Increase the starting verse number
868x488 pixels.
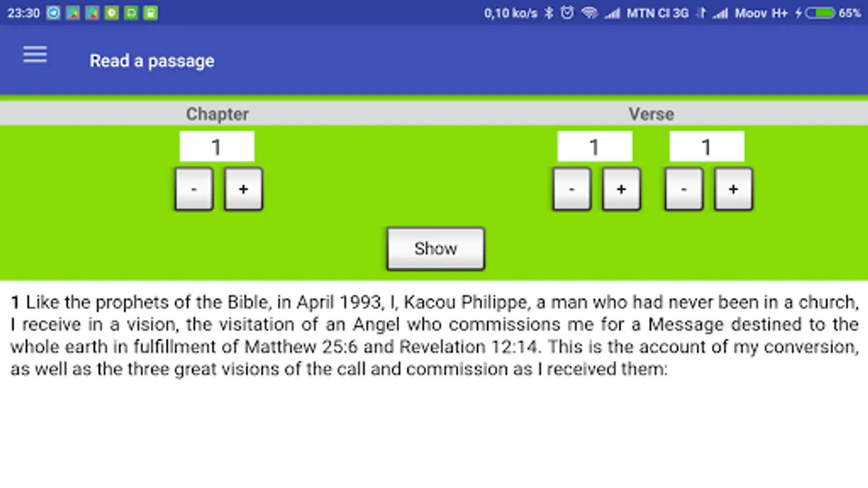(x=622, y=189)
